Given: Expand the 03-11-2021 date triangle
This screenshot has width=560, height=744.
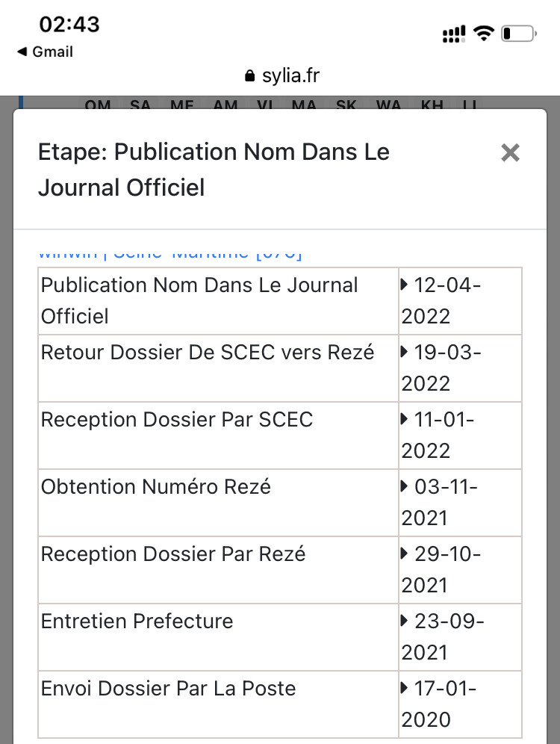Looking at the screenshot, I should click(x=404, y=486).
